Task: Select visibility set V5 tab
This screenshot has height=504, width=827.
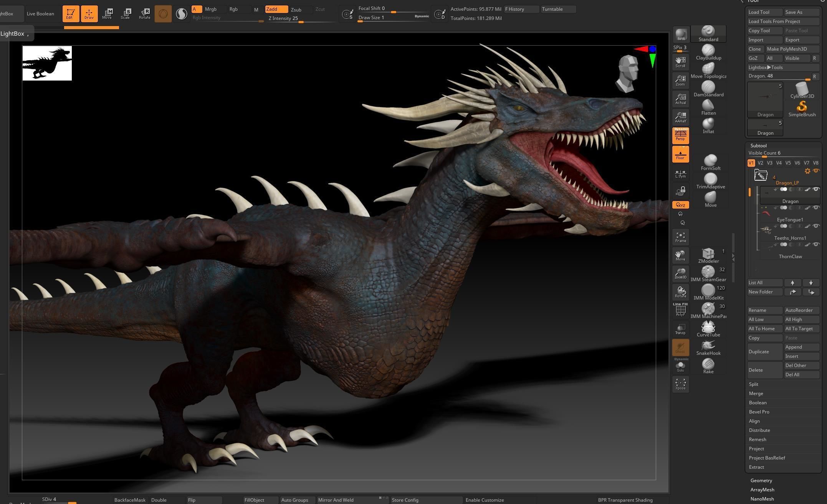Action: 788,163
